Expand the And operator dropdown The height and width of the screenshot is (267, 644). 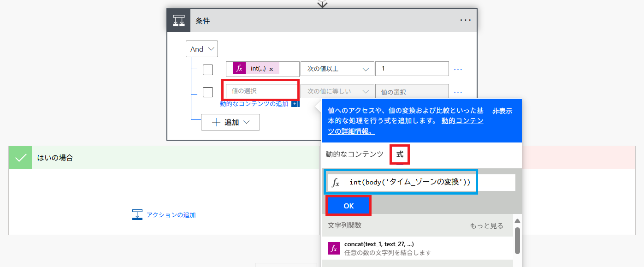[x=201, y=49]
